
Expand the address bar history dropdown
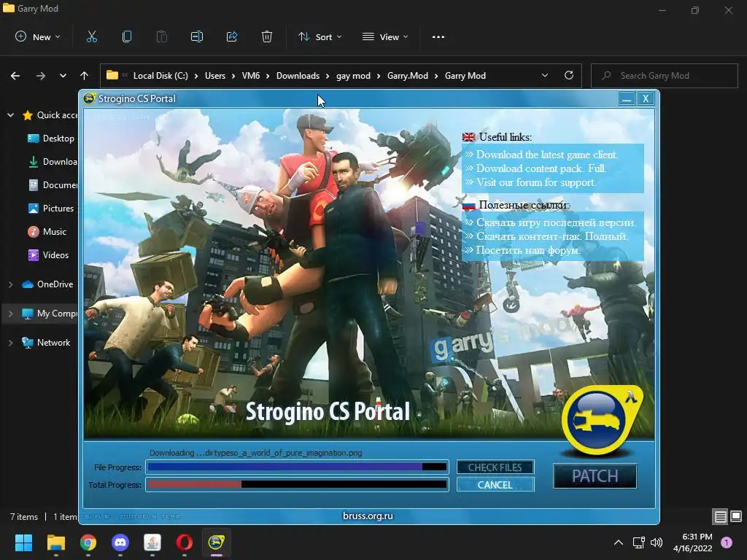[545, 75]
